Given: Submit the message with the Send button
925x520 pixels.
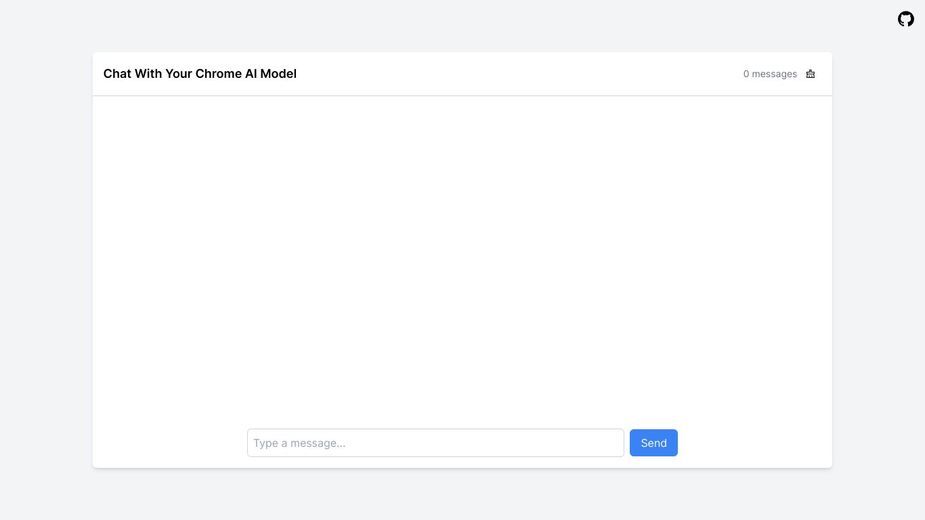Looking at the screenshot, I should 653,443.
